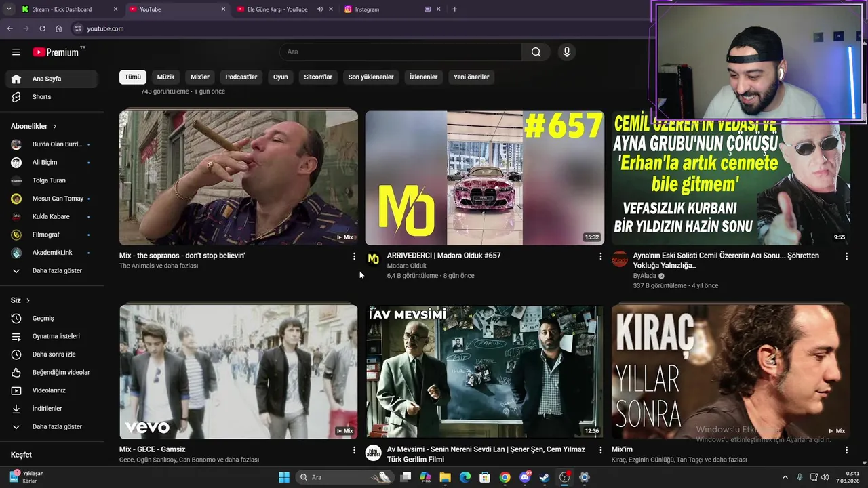
Task: Open the Windows Start menu
Action: coord(284,477)
